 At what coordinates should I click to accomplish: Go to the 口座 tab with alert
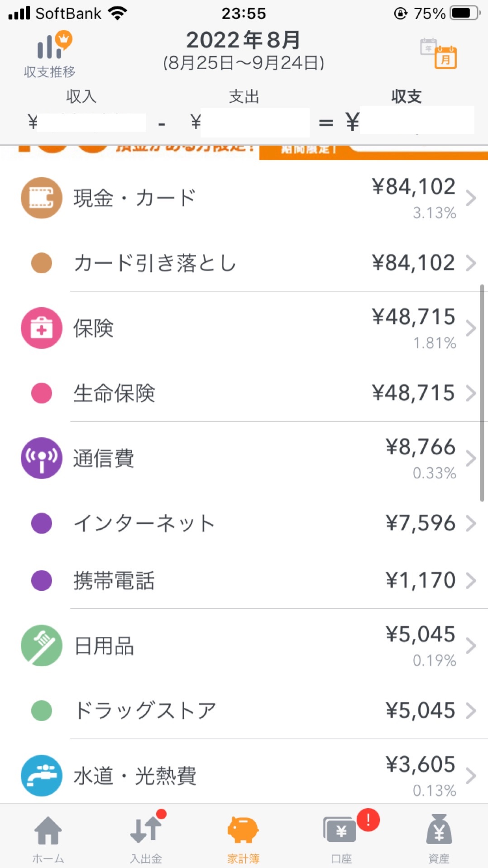pos(342,839)
